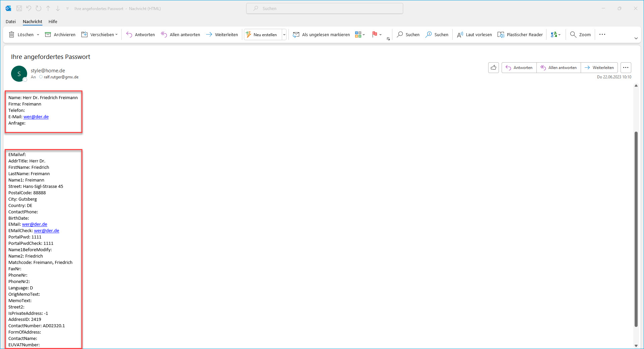The width and height of the screenshot is (644, 349).
Task: Save the message using the save icon
Action: point(19,8)
